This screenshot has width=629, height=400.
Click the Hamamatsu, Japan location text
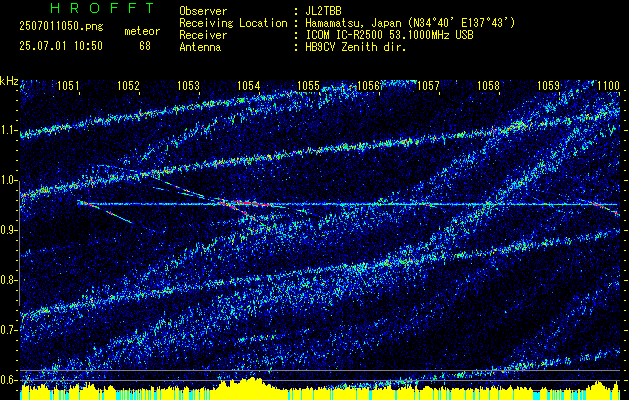(410, 23)
